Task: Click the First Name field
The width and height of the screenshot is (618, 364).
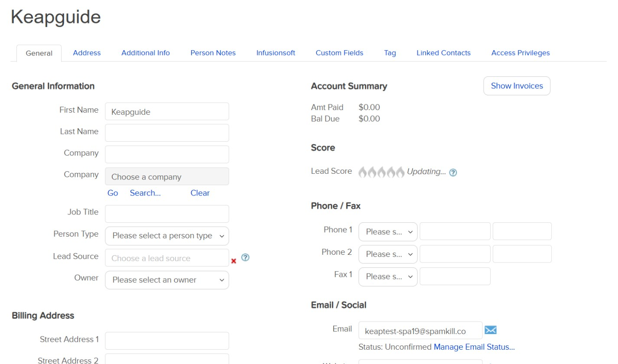Action: click(x=167, y=111)
